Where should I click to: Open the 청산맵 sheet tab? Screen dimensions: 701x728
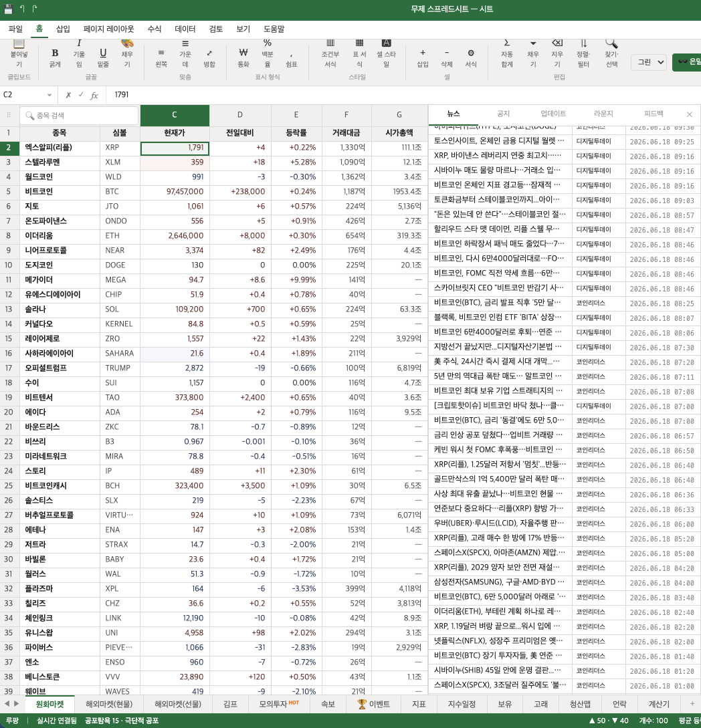(580, 704)
